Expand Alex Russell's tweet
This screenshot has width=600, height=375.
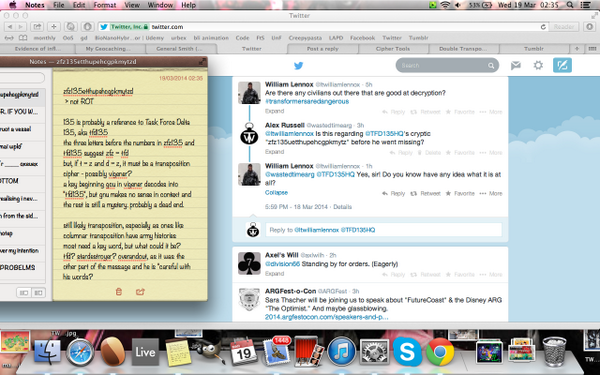274,152
